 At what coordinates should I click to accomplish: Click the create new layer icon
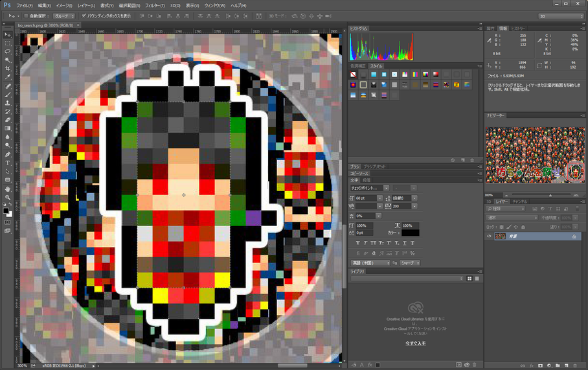click(x=566, y=365)
